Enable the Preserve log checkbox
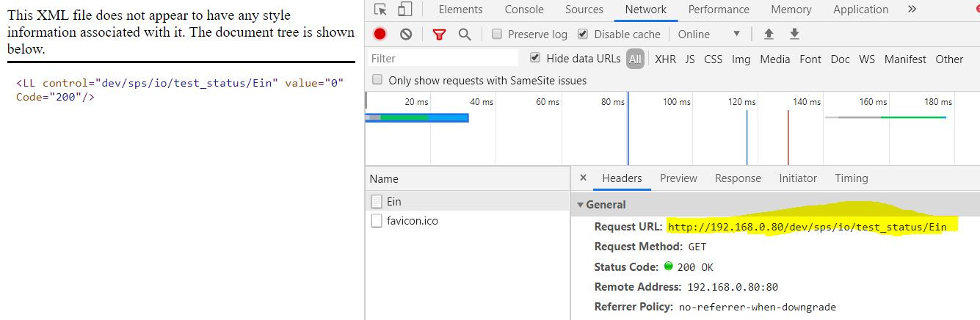Image resolution: width=980 pixels, height=320 pixels. click(x=497, y=34)
